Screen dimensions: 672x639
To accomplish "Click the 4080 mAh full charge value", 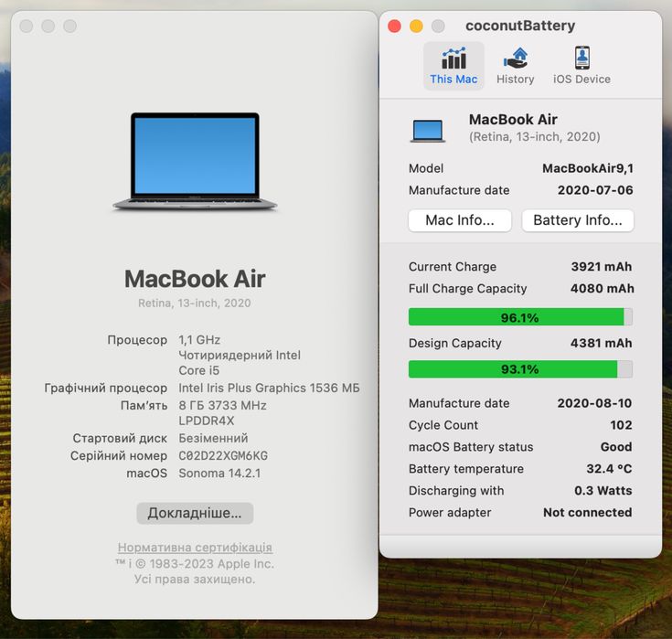I will click(x=603, y=289).
